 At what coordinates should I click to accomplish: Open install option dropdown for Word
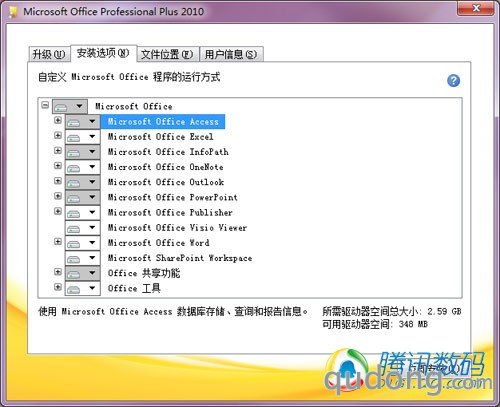pos(83,243)
